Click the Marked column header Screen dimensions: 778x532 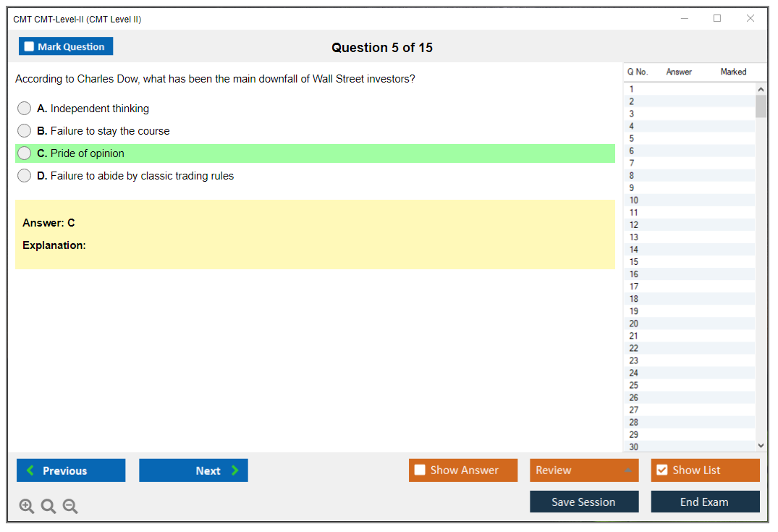coord(733,72)
